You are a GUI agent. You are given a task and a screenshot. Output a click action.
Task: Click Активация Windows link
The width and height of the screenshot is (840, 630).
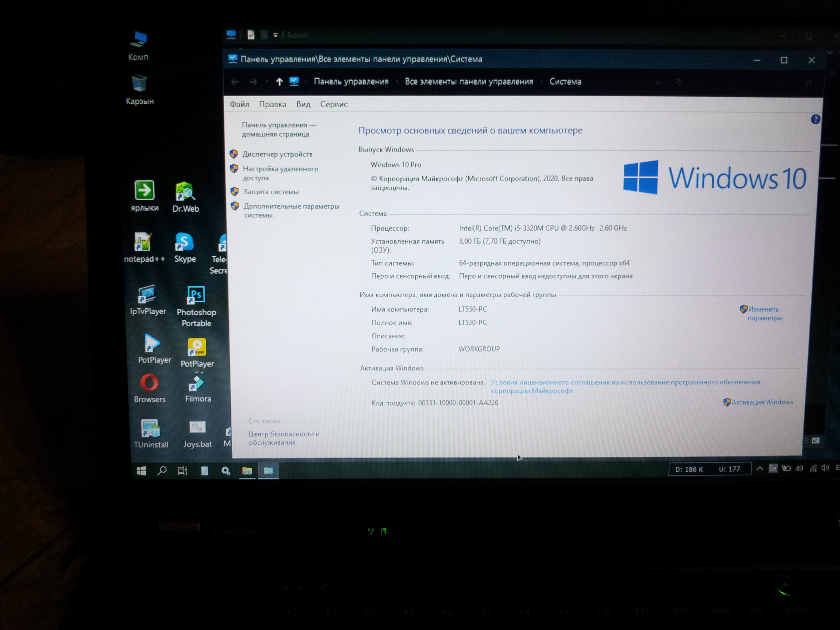coord(762,402)
